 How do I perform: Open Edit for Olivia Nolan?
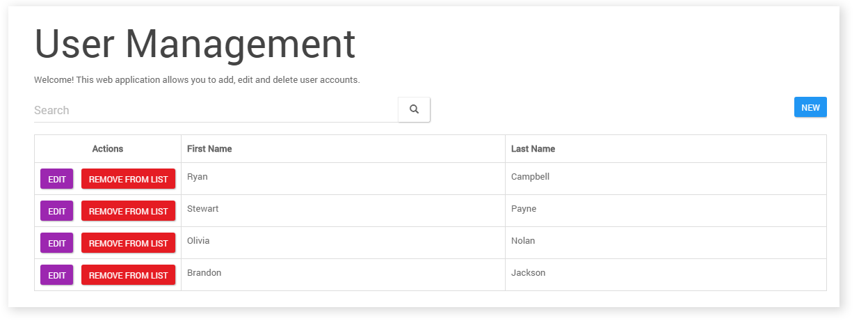(57, 243)
